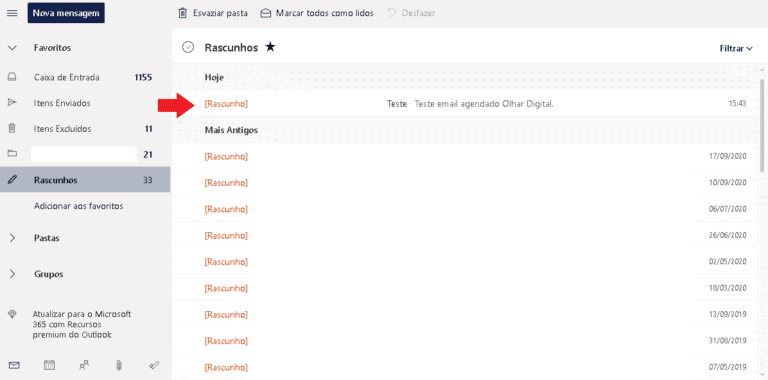Screen dimensions: 768x380
Task: Toggle select-all circle beside Rascunhos
Action: [188, 47]
